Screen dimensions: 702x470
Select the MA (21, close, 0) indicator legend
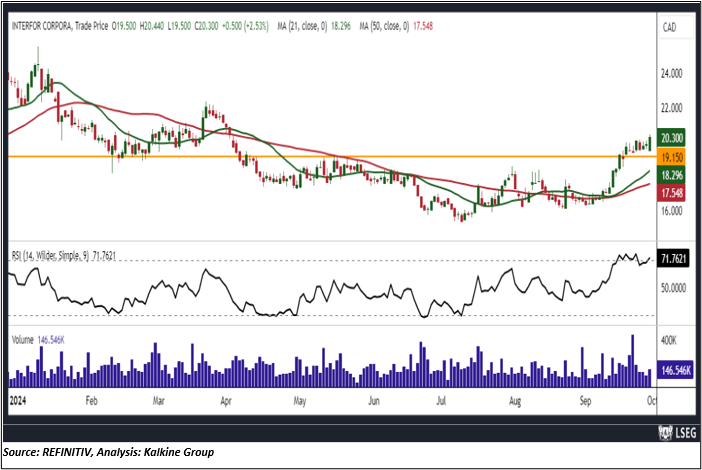point(314,26)
